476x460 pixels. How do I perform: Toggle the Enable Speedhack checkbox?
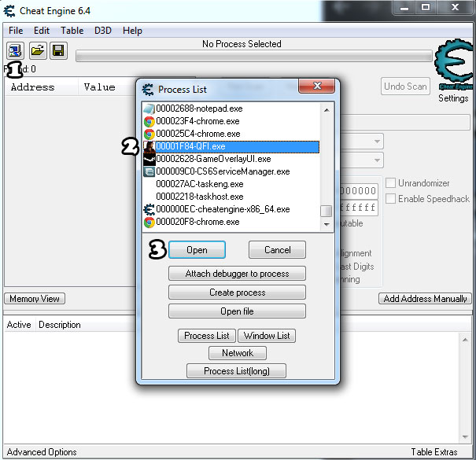pos(390,199)
